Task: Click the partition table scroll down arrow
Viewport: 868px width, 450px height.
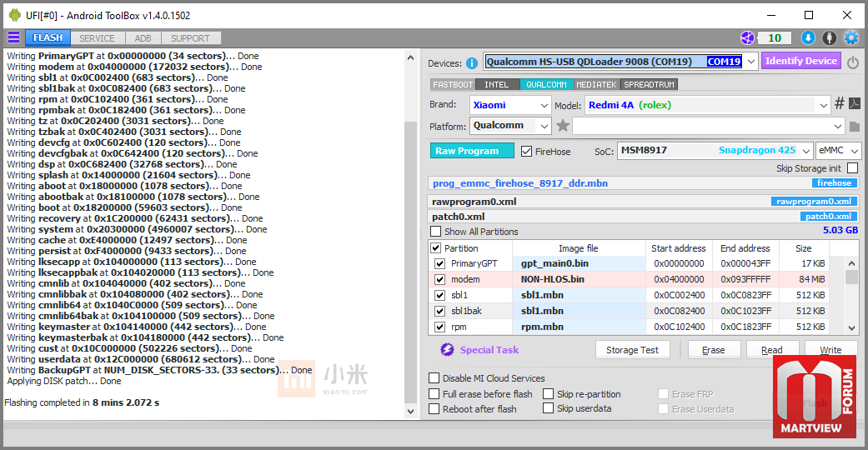Action: tap(852, 327)
